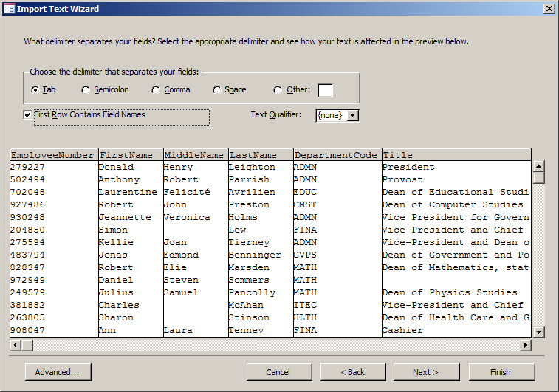
Task: Click the Finish button
Action: 501,372
